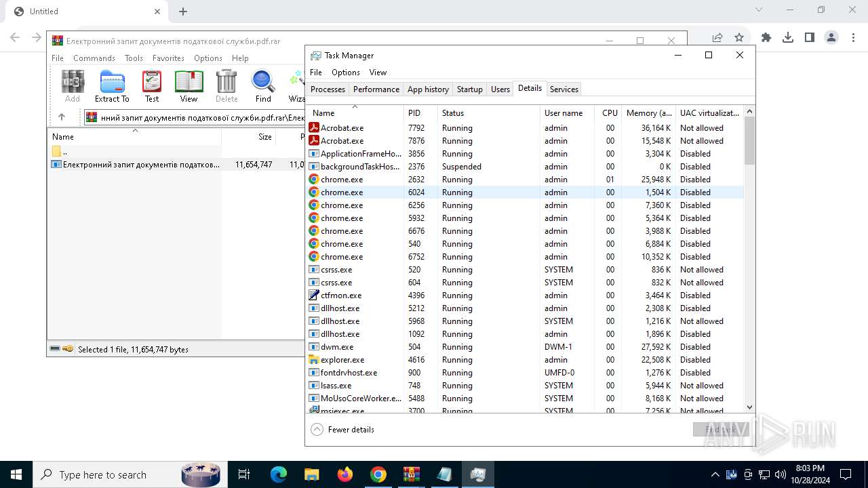Screen dimensions: 868x488
Task: Click the Find icon in WinRAR toolbar
Action: point(263,86)
